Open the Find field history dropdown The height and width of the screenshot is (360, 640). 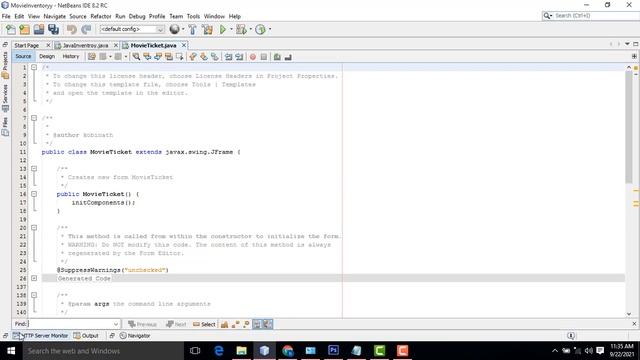tap(116, 324)
